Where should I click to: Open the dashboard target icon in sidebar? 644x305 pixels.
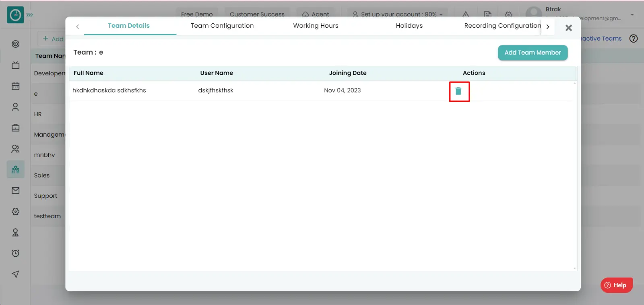click(16, 44)
